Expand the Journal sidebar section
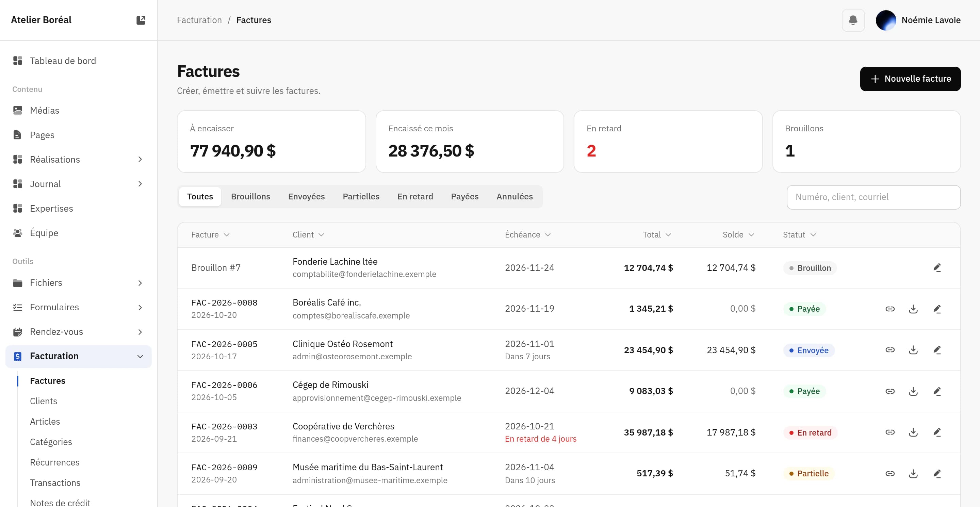Viewport: 980px width, 507px height. tap(140, 184)
